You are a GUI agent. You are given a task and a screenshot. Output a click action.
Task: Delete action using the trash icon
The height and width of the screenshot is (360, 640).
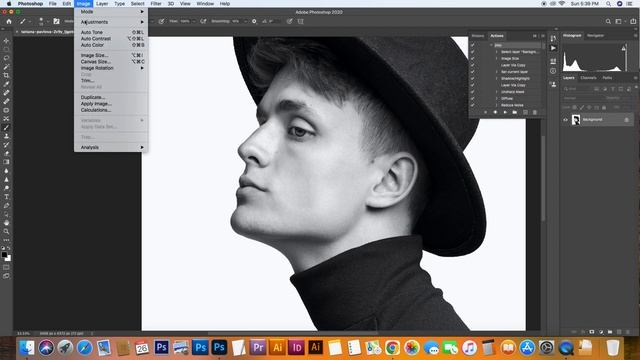535,112
